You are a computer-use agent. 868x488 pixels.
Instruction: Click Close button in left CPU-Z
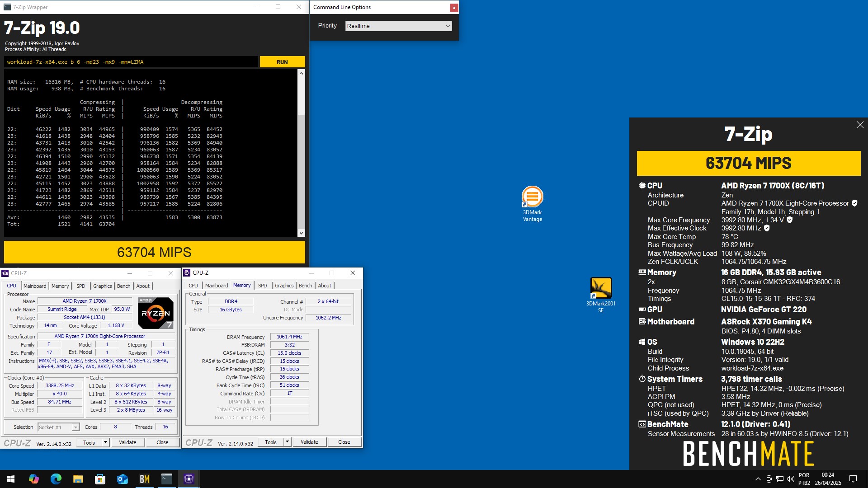tap(162, 442)
